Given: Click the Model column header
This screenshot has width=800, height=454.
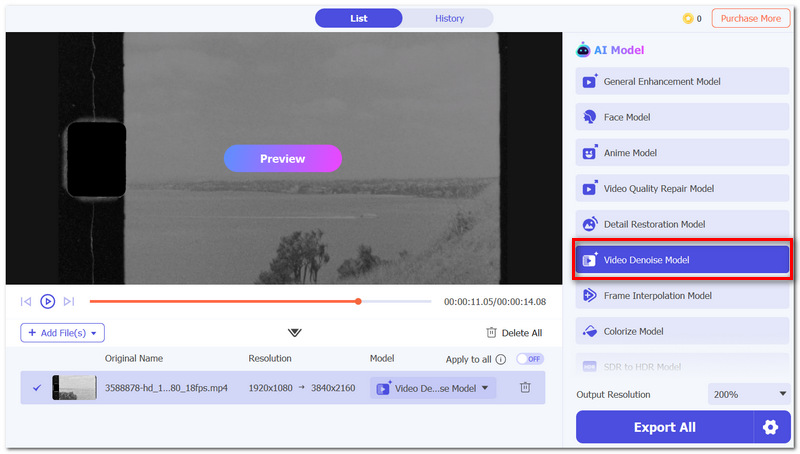Looking at the screenshot, I should click(x=382, y=359).
